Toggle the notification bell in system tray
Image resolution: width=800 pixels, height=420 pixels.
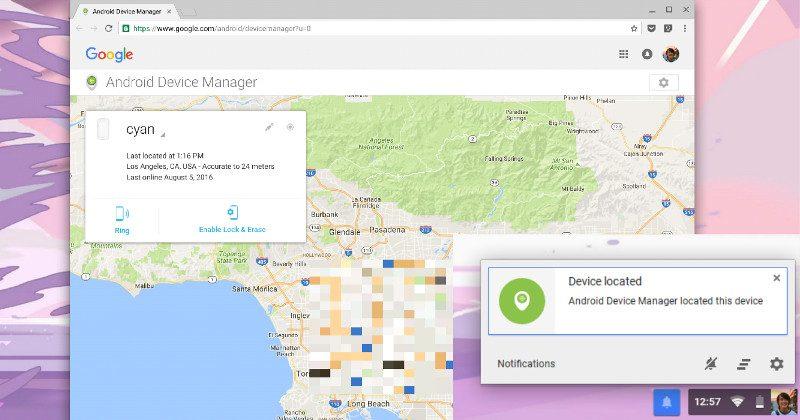pos(666,402)
